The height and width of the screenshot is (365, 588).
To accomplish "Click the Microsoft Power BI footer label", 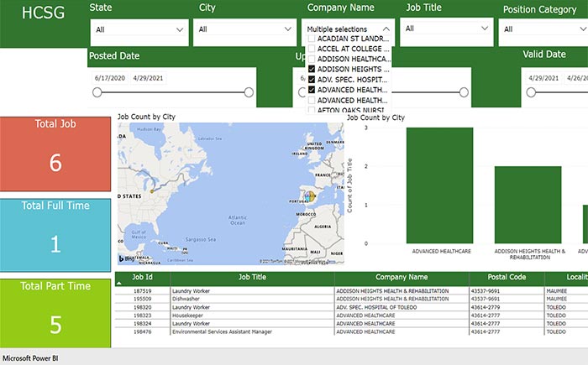I will point(30,358).
